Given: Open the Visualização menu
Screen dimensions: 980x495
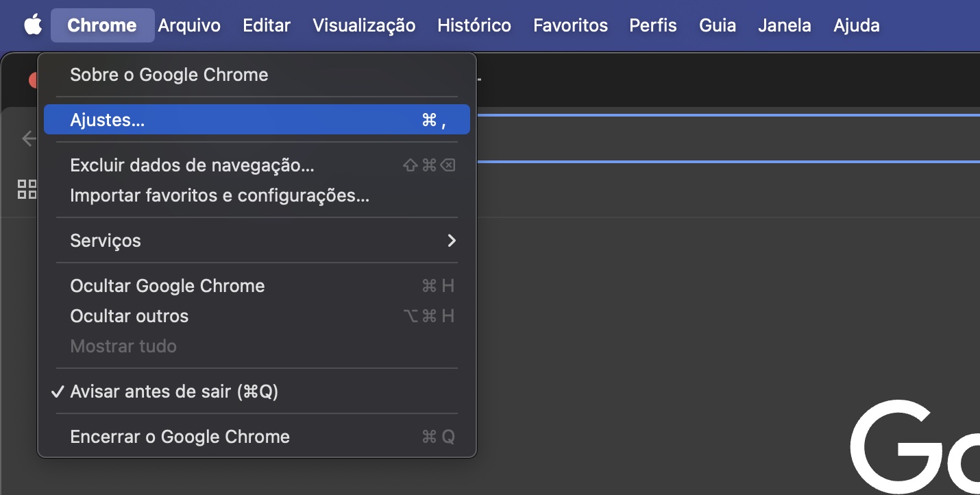Looking at the screenshot, I should pyautogui.click(x=364, y=25).
